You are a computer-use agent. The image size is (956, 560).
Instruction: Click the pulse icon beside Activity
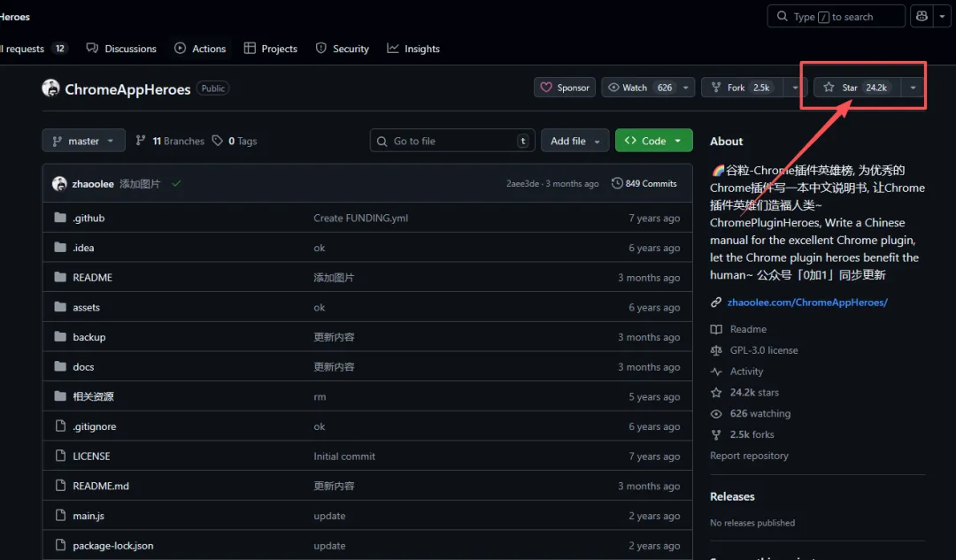click(x=716, y=372)
